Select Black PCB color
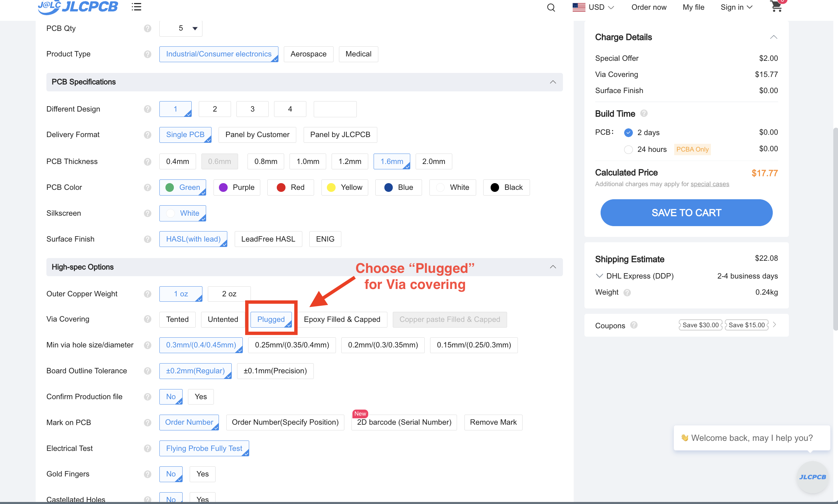 point(506,187)
